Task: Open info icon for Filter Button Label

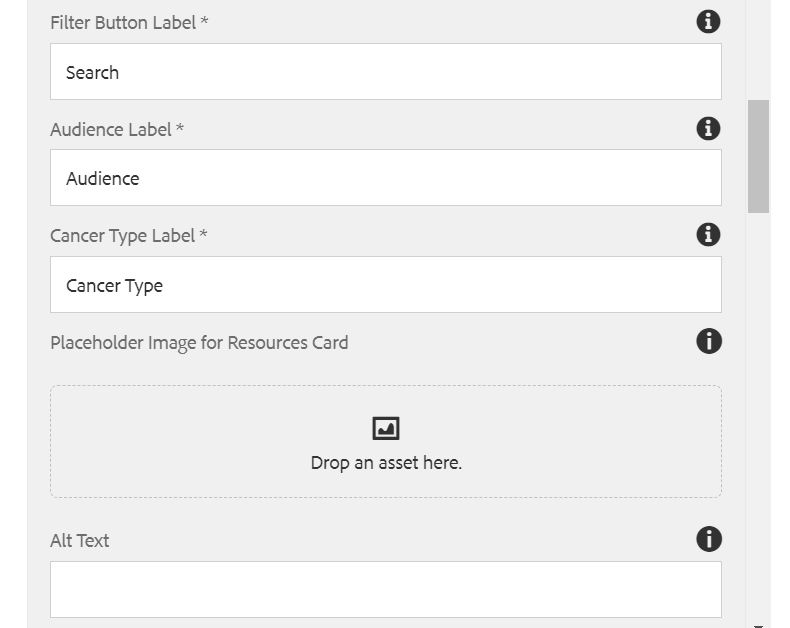Action: tap(708, 22)
